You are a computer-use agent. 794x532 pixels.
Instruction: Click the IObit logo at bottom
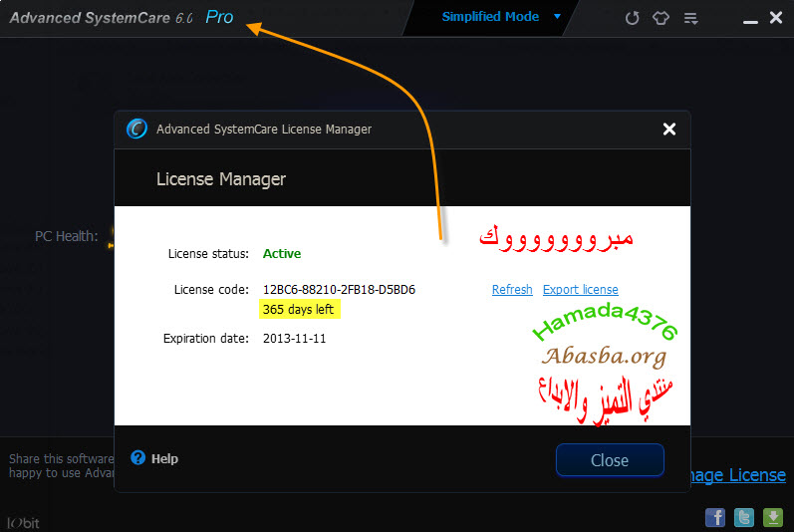[23, 523]
